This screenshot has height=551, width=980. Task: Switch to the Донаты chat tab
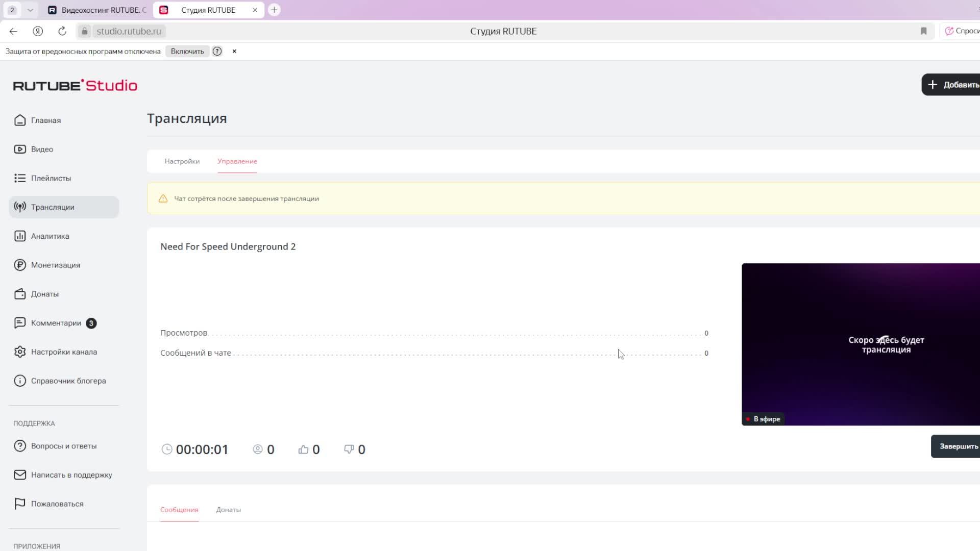[228, 510]
